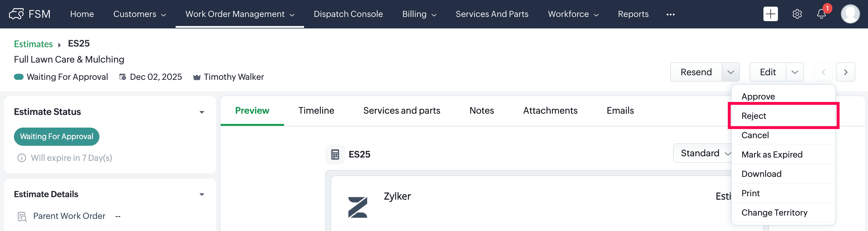Screen dimensions: 868x231
Task: Go to the next estimate arrow
Action: click(x=845, y=72)
